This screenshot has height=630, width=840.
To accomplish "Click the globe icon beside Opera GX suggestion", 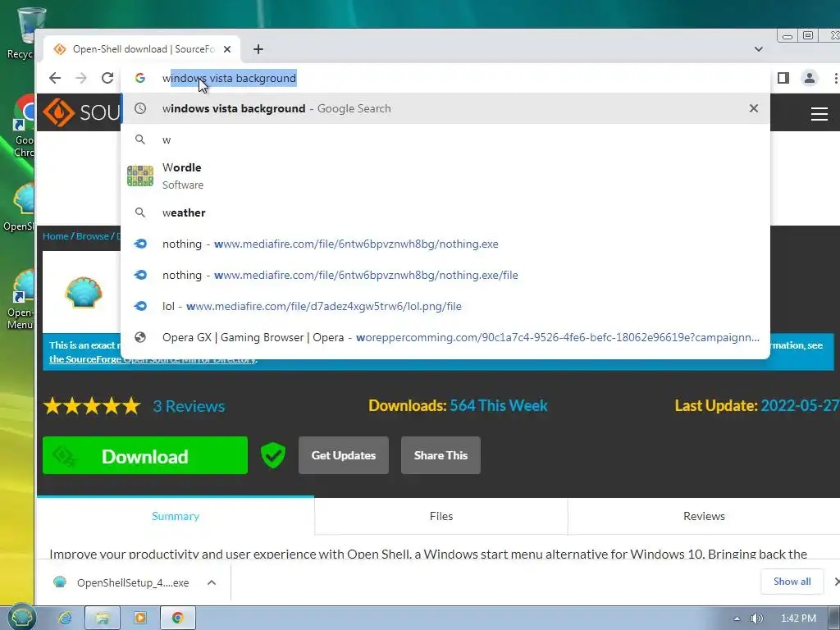I will coord(140,337).
